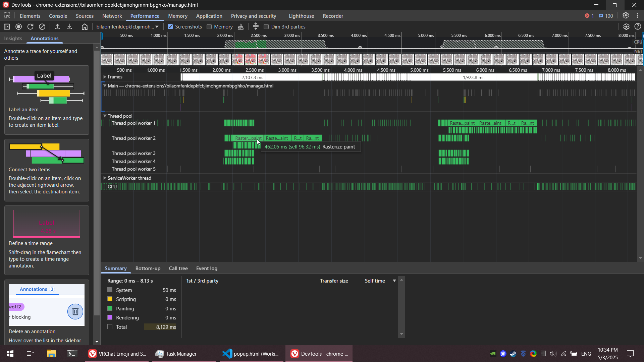644x362 pixels.
Task: Open the Bottom-up tab
Action: 148,268
